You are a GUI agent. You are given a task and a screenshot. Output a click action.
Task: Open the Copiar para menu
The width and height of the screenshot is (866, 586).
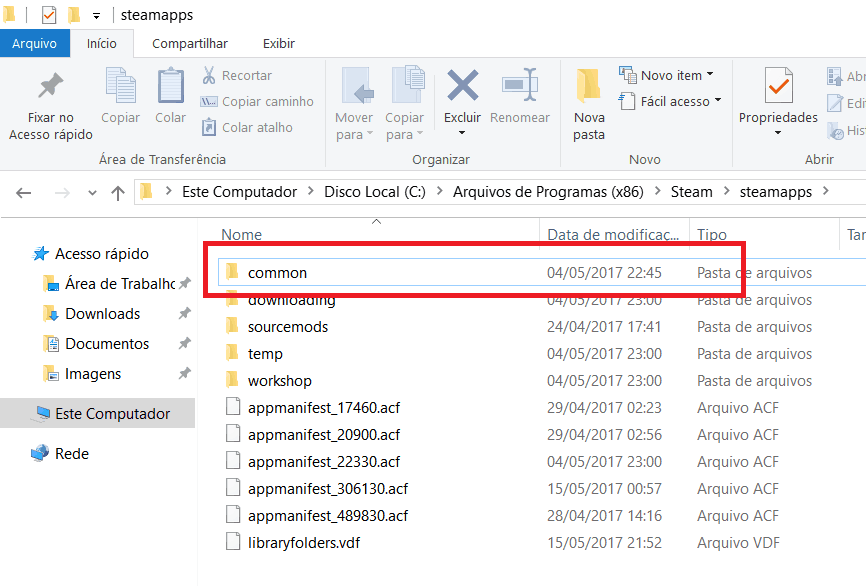(405, 104)
